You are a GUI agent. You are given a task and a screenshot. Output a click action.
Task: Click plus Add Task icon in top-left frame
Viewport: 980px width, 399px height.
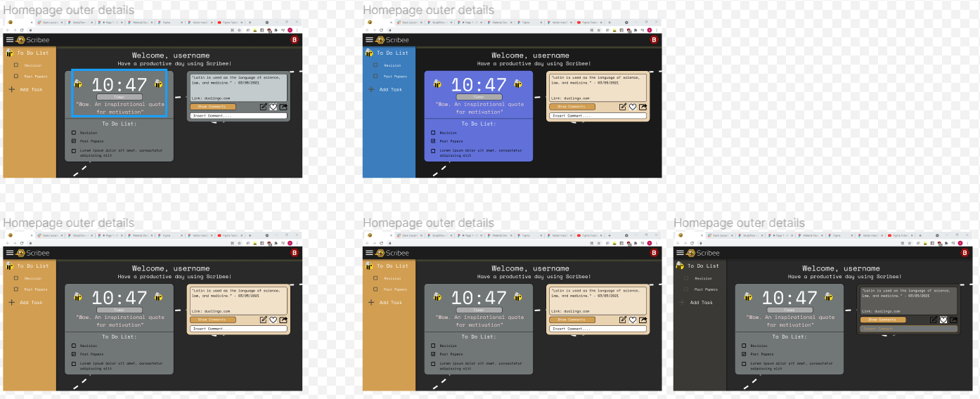pyautogui.click(x=11, y=89)
